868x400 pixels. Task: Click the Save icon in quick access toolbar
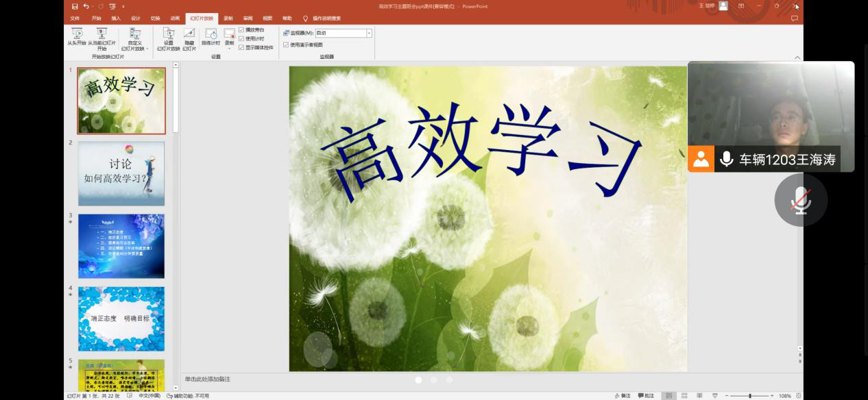(x=75, y=6)
